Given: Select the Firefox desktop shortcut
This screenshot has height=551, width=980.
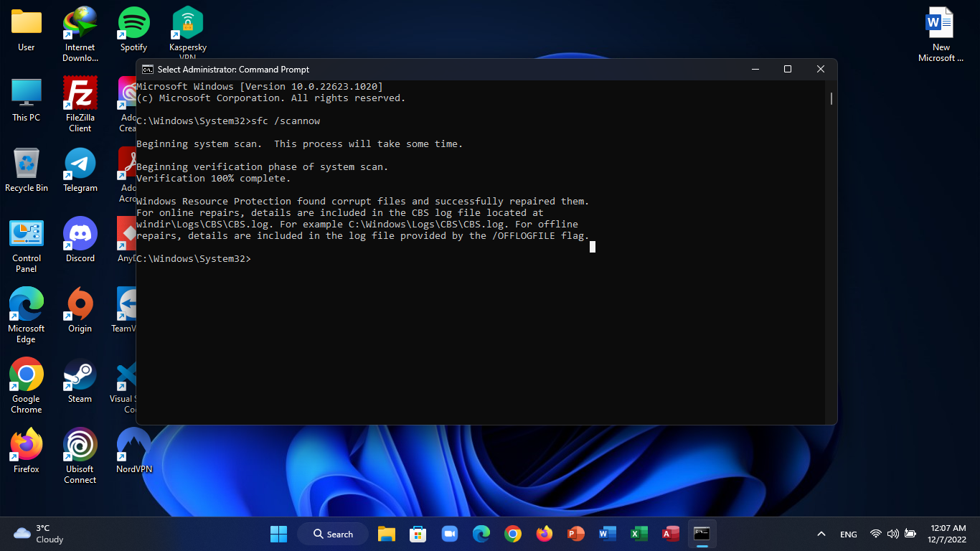Looking at the screenshot, I should pos(27,451).
